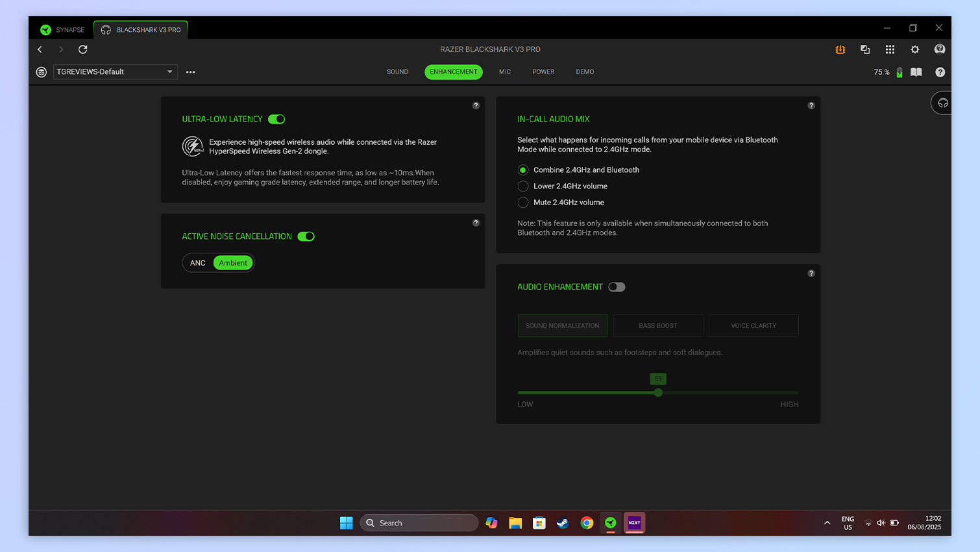Expand the TGREVIEWS-Default profile dropdown
The height and width of the screenshot is (552, 980).
click(x=115, y=72)
